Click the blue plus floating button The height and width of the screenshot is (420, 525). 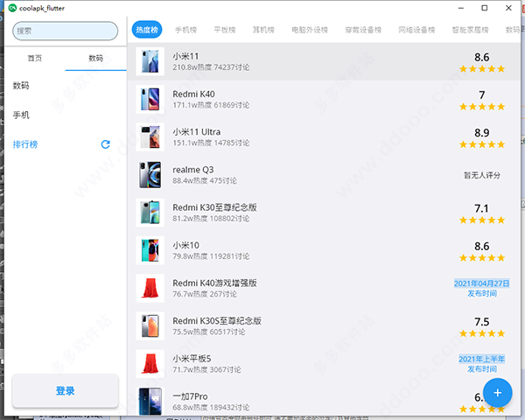click(x=498, y=393)
